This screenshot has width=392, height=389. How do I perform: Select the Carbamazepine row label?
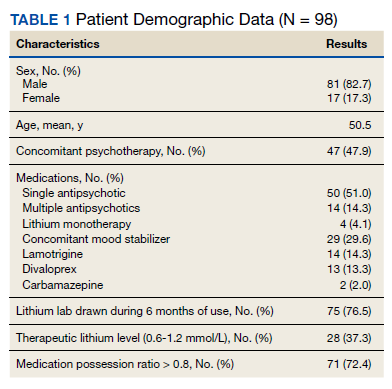(x=63, y=285)
